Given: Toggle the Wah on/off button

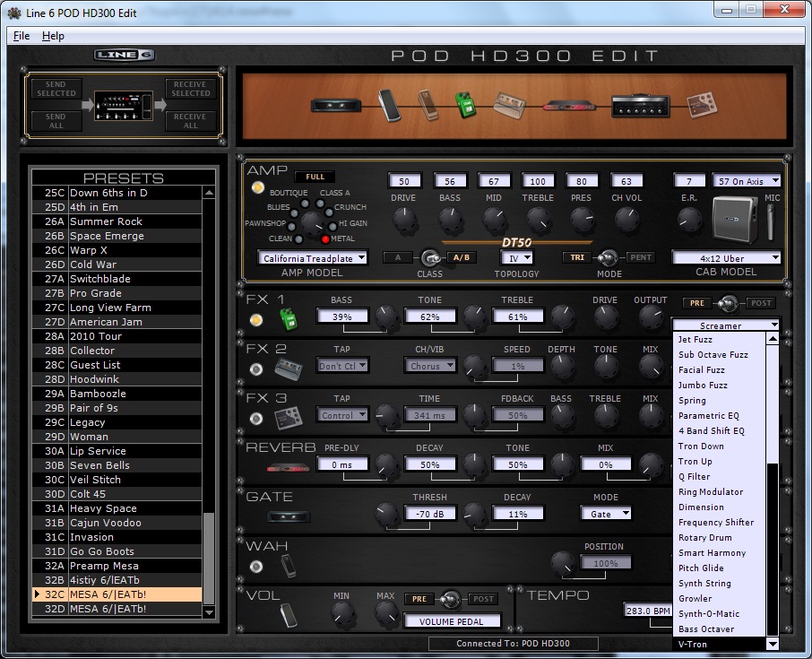Looking at the screenshot, I should coord(256,567).
